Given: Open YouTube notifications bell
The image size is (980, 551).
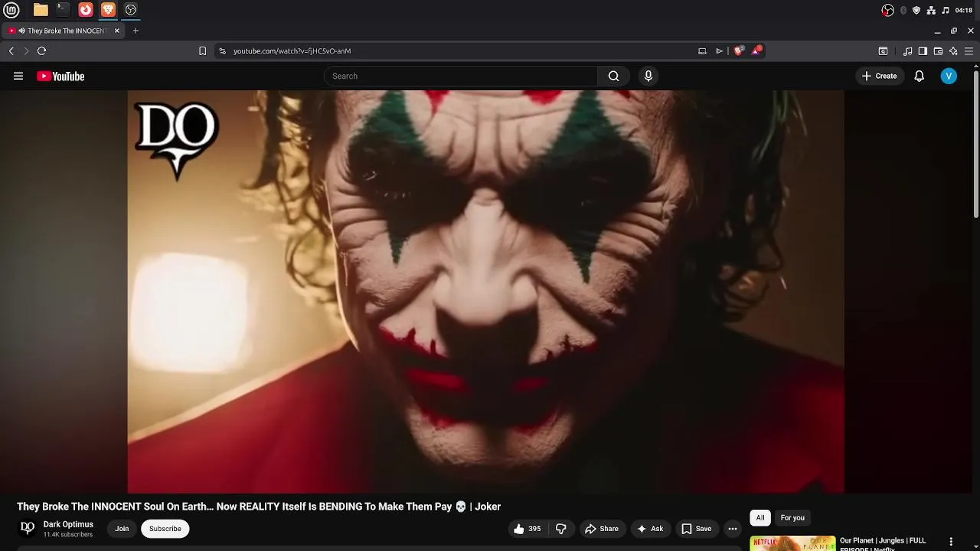Looking at the screenshot, I should coord(919,76).
